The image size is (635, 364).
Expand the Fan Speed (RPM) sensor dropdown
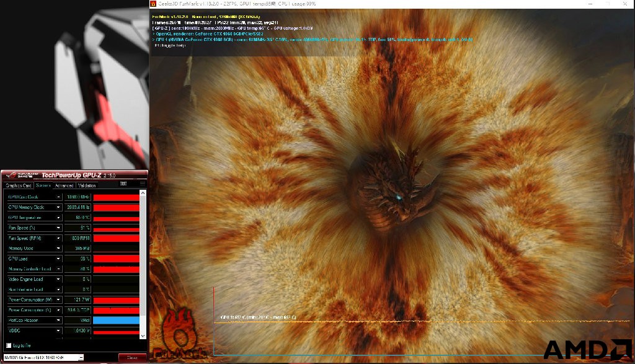(58, 239)
